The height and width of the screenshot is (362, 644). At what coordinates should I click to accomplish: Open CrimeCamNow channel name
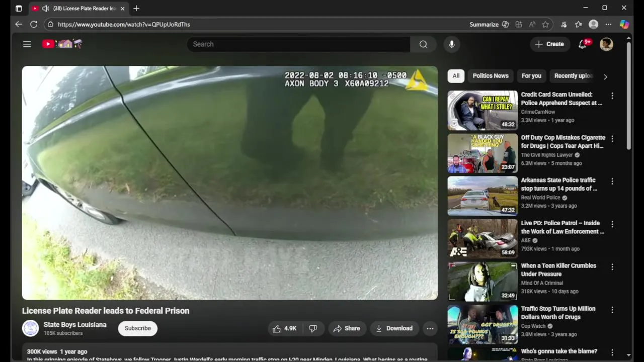[538, 112]
